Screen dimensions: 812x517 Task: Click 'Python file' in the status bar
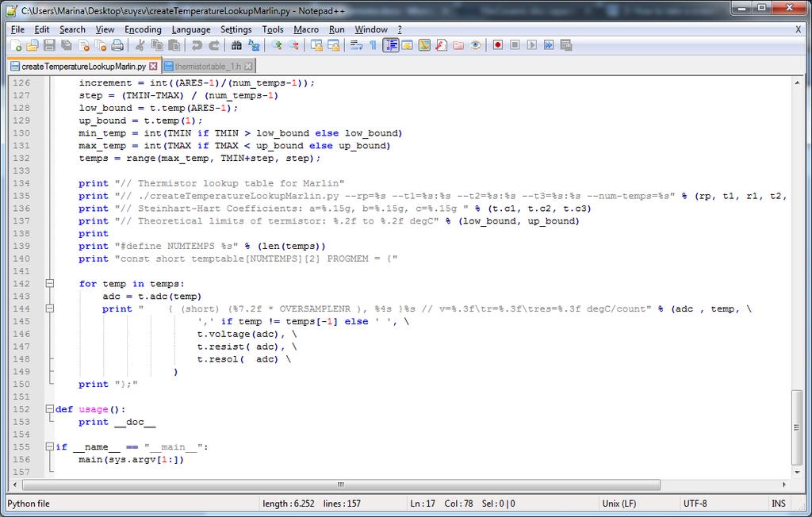click(29, 504)
